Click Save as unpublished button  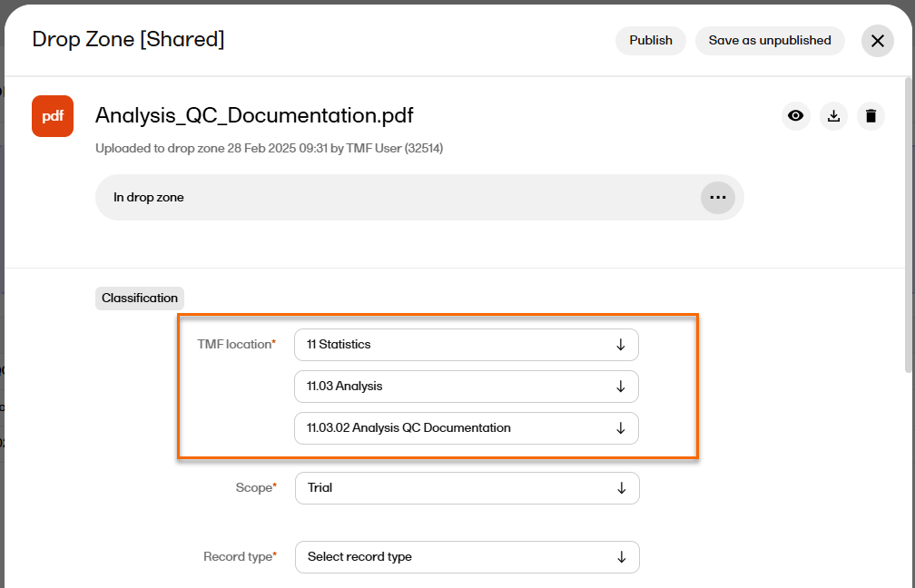click(x=769, y=41)
